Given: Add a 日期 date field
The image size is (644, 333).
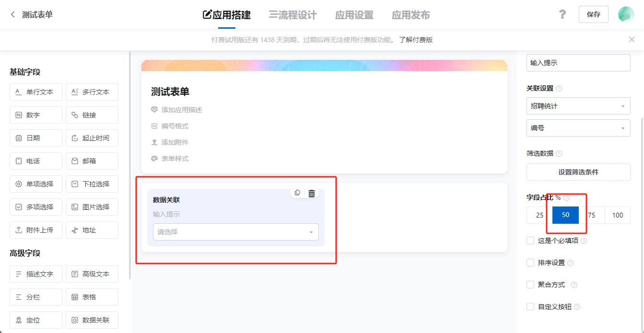Looking at the screenshot, I should click(36, 138).
